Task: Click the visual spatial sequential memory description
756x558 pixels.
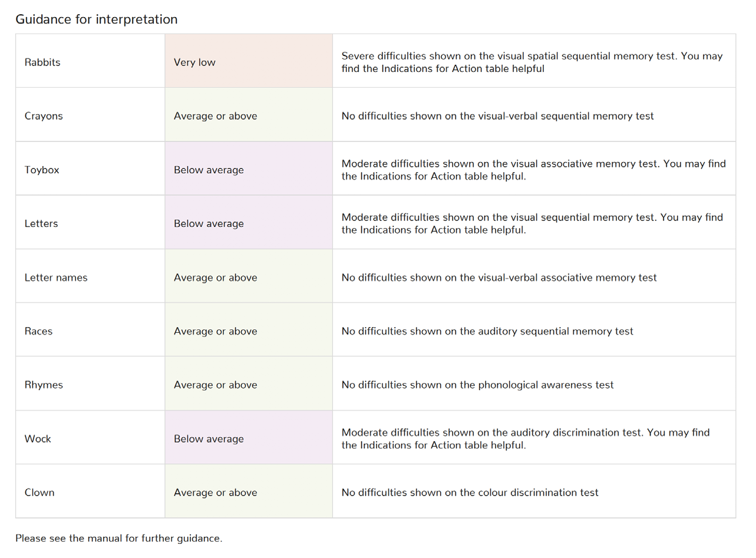Action: (x=534, y=61)
